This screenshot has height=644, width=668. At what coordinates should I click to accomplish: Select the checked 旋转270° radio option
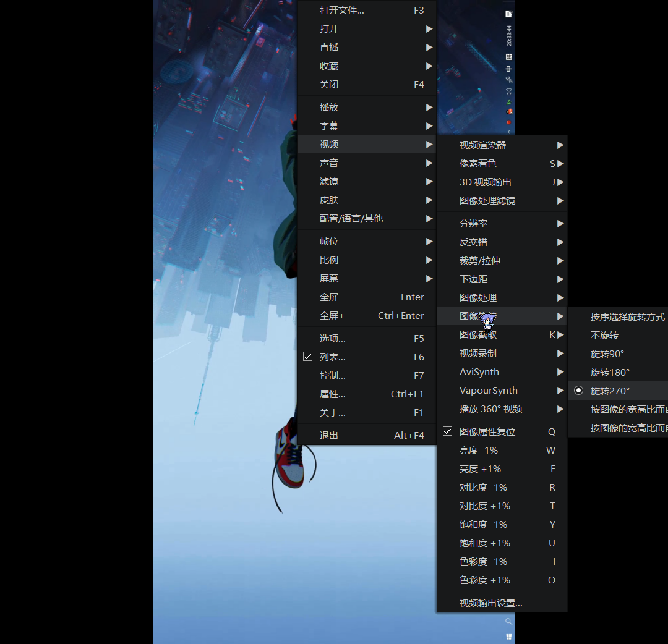618,391
